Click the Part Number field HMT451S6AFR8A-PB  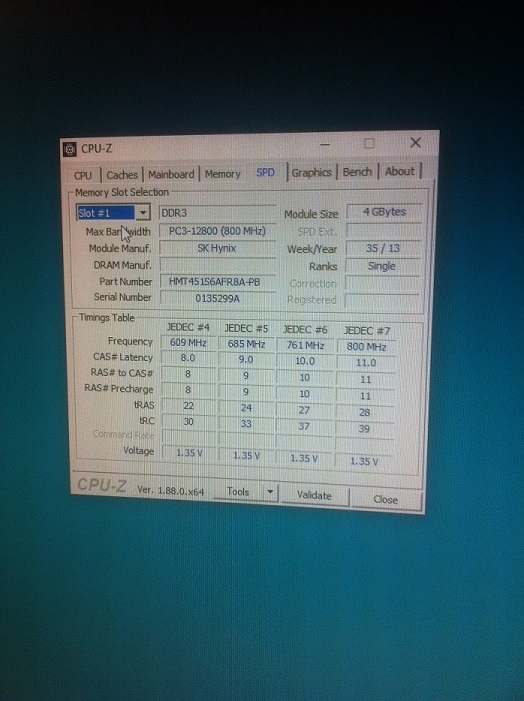coord(217,282)
